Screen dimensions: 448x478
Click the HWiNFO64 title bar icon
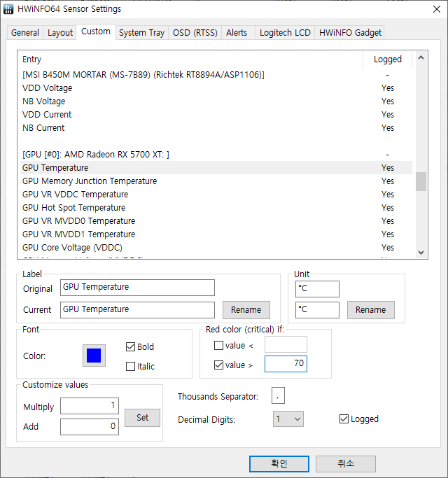[8, 9]
